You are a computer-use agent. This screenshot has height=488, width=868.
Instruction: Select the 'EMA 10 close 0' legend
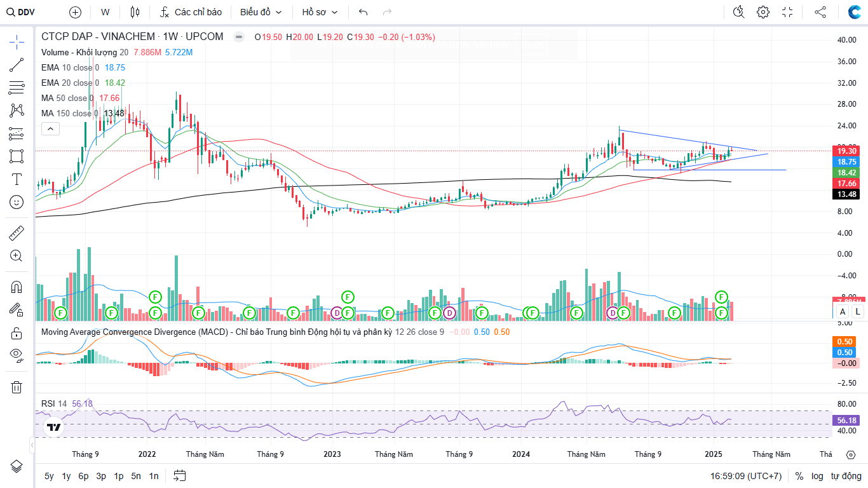[x=71, y=67]
